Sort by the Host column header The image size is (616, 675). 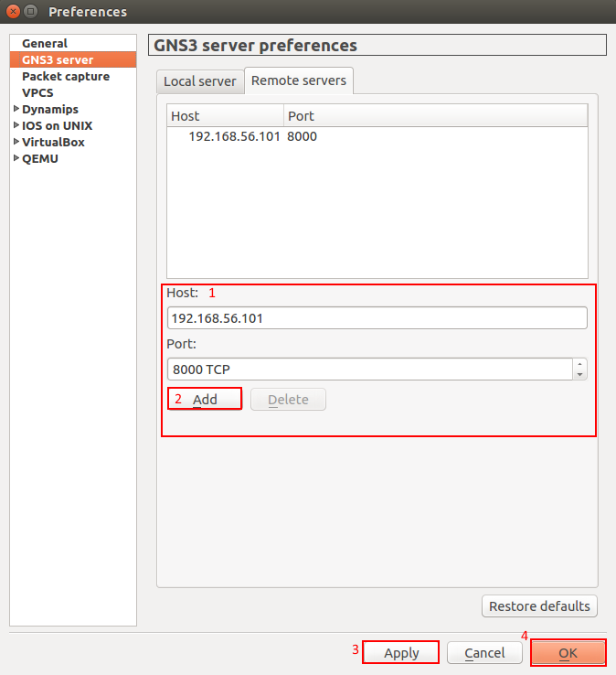point(225,116)
